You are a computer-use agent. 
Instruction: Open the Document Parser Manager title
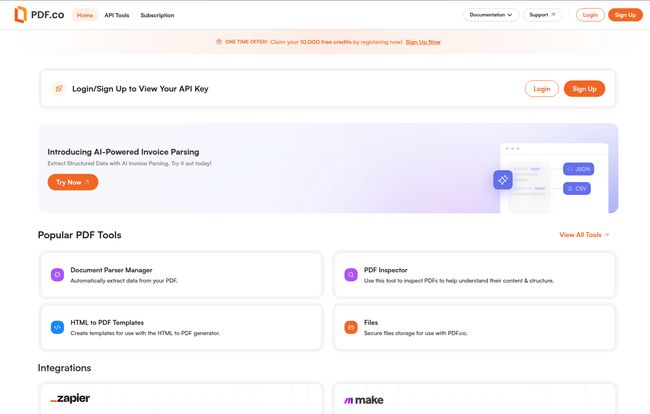point(111,270)
